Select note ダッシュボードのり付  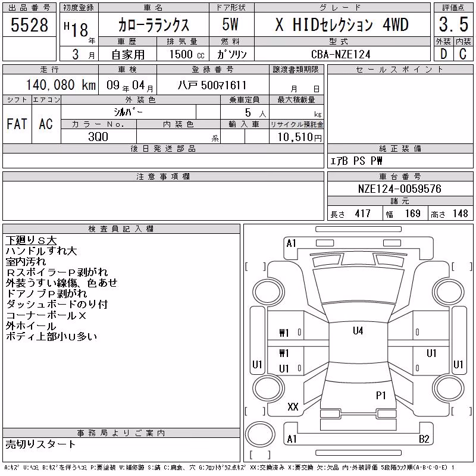(57, 304)
